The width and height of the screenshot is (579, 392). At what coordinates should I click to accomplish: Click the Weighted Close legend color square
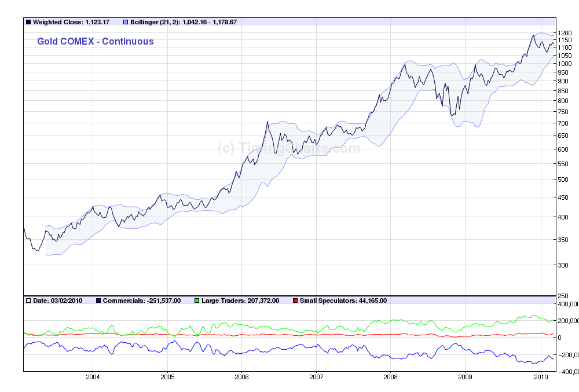point(28,22)
